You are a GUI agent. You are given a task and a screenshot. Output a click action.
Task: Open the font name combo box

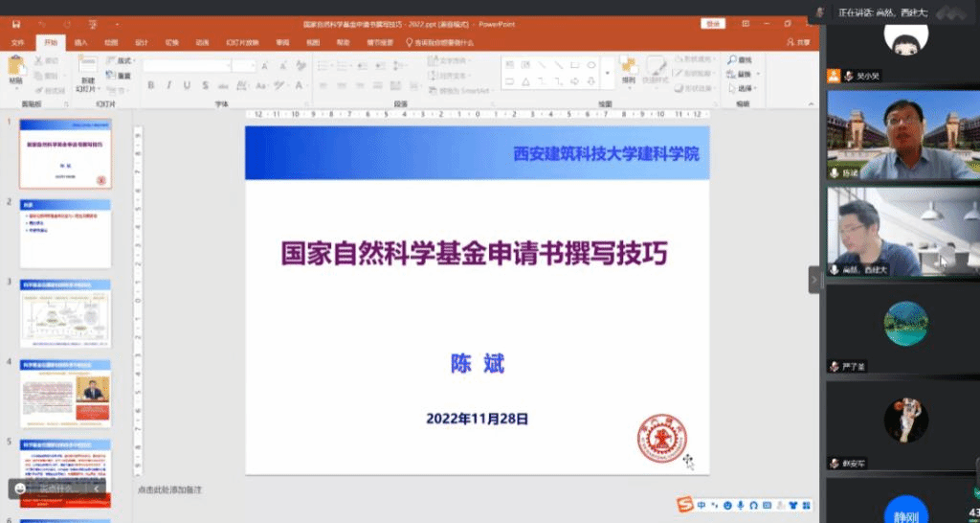click(187, 65)
